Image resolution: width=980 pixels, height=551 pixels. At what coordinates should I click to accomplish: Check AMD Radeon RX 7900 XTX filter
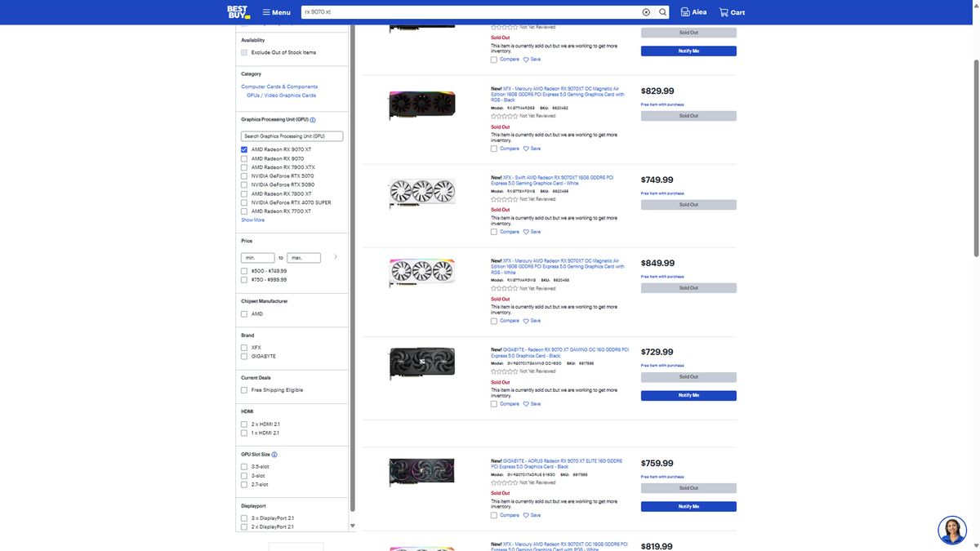[244, 167]
